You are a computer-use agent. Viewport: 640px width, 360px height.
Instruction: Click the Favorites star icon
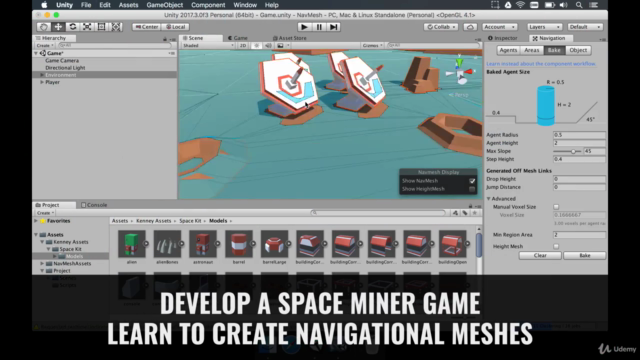[43, 221]
